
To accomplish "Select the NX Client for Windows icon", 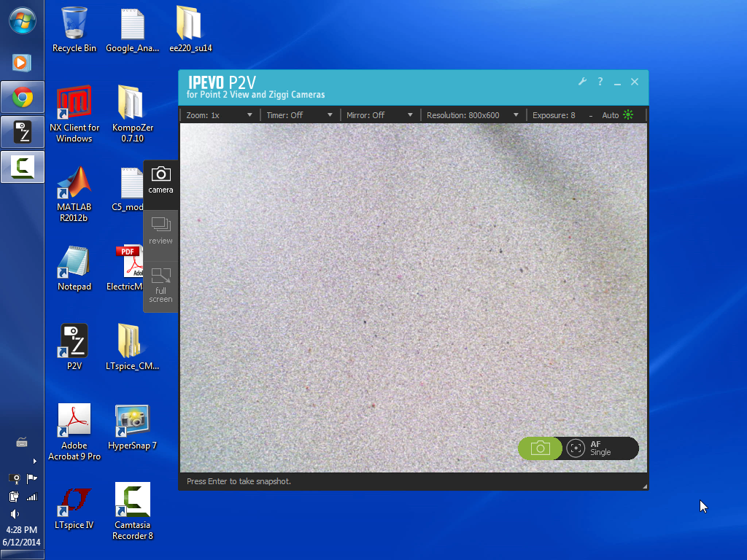I will (x=74, y=114).
